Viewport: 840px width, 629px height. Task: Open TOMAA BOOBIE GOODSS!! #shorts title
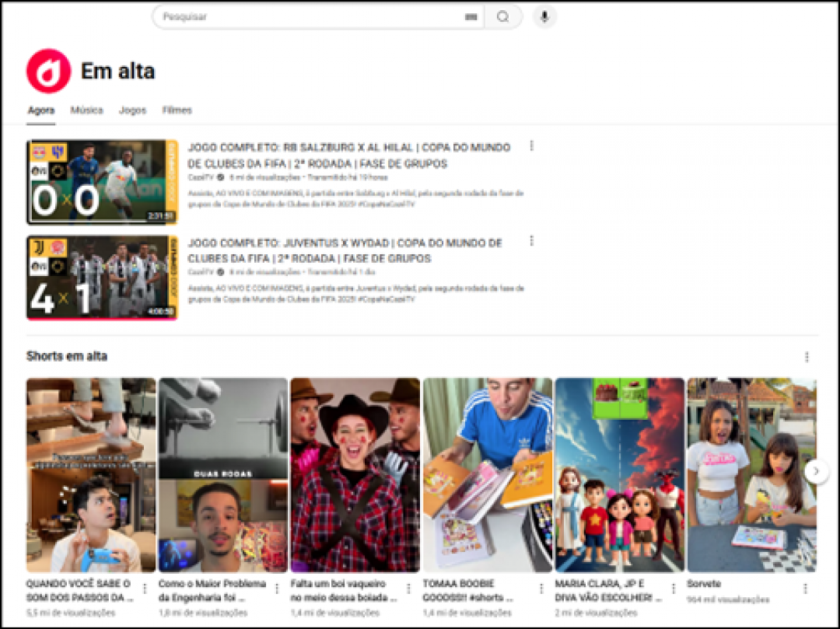click(467, 590)
